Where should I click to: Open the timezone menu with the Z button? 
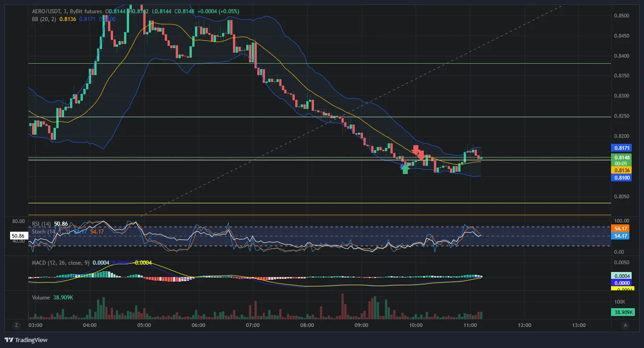tap(16, 325)
